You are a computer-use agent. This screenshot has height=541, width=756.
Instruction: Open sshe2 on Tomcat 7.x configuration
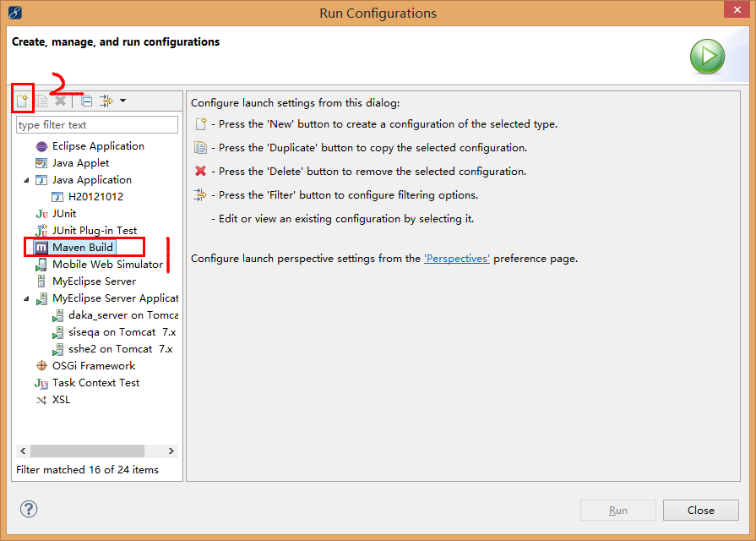(121, 349)
